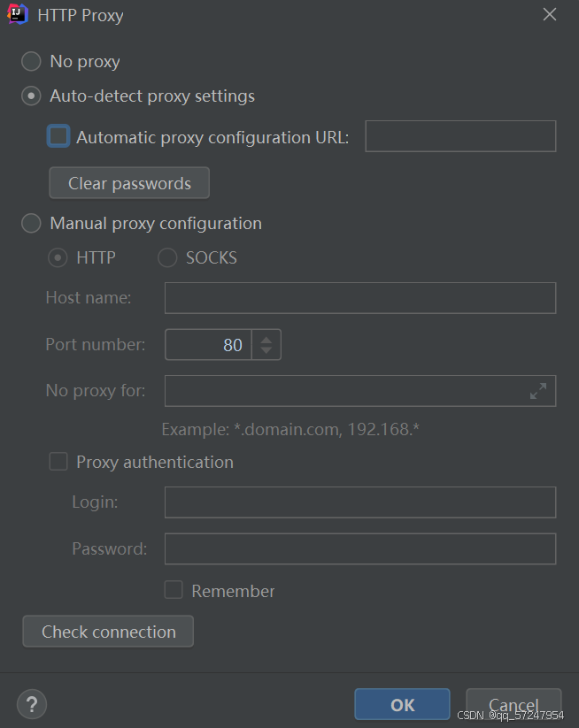Select the No proxy option
The image size is (579, 728).
tap(31, 61)
